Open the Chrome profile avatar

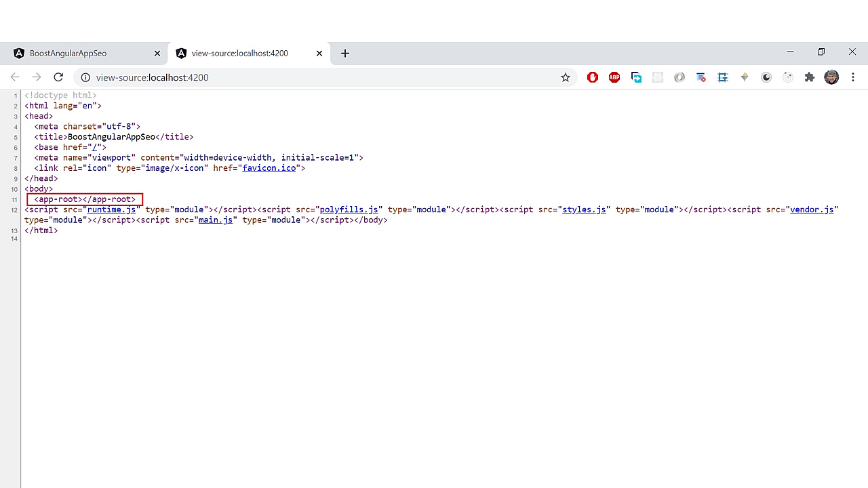pyautogui.click(x=831, y=77)
